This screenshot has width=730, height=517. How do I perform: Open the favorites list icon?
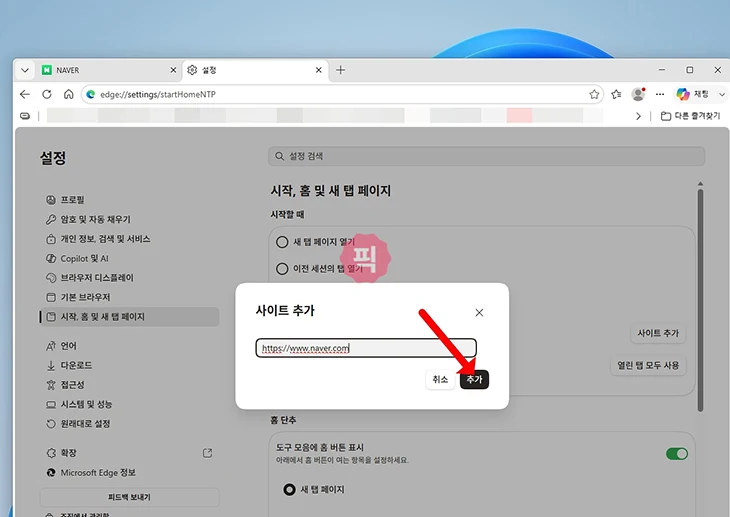[x=616, y=95]
